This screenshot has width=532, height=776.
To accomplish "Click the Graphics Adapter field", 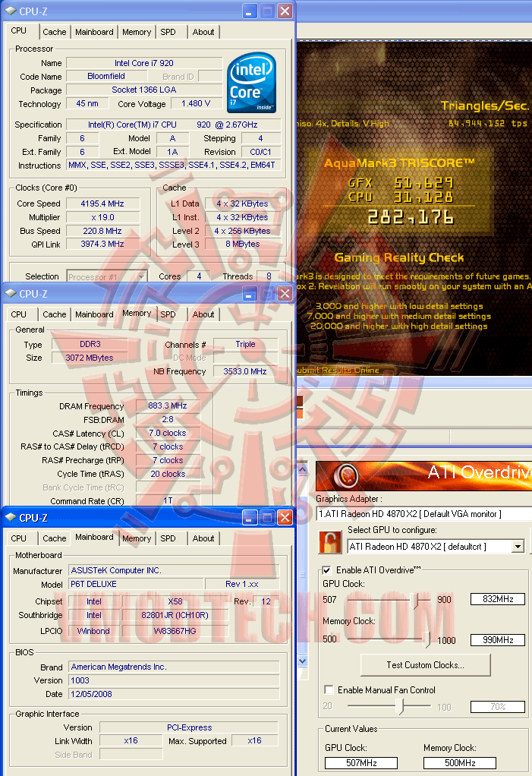I will click(x=424, y=514).
